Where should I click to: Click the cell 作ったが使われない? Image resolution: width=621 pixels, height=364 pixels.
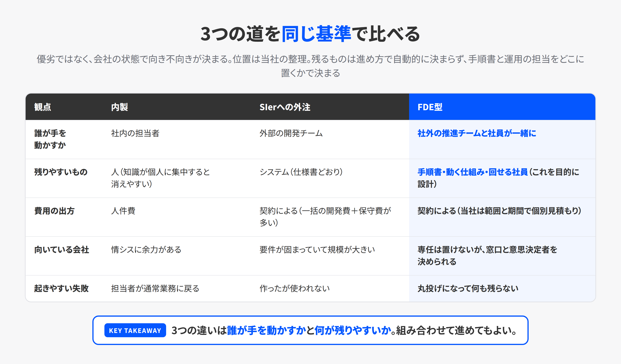(x=294, y=288)
